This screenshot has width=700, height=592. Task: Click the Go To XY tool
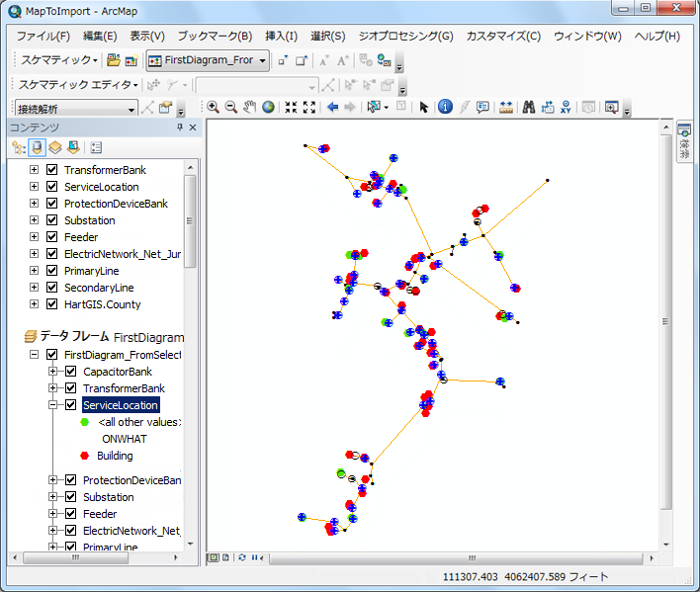click(x=566, y=107)
